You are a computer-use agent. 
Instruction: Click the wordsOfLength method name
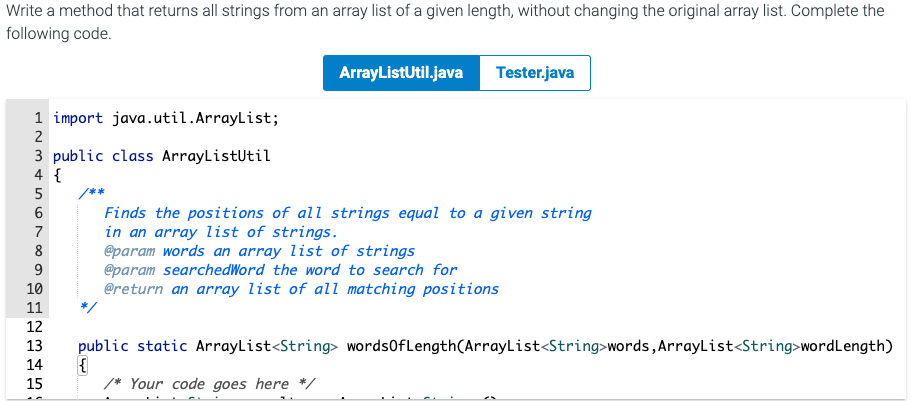point(402,346)
